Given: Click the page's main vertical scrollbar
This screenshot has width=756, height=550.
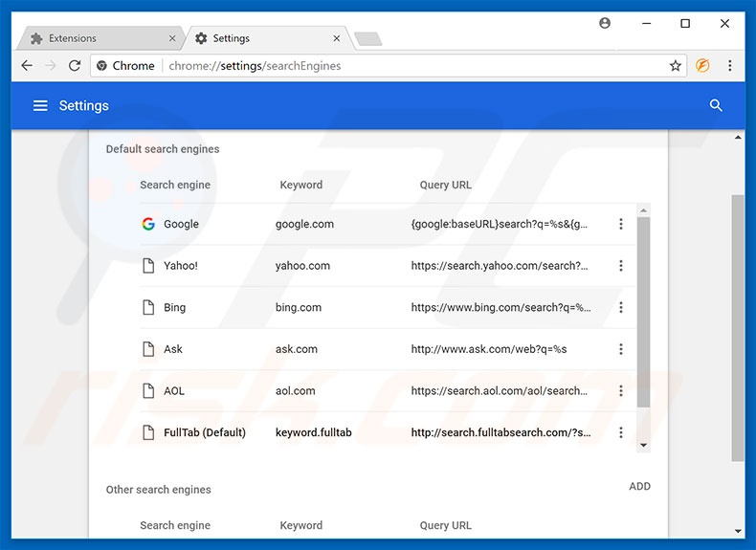Looking at the screenshot, I should 737,325.
